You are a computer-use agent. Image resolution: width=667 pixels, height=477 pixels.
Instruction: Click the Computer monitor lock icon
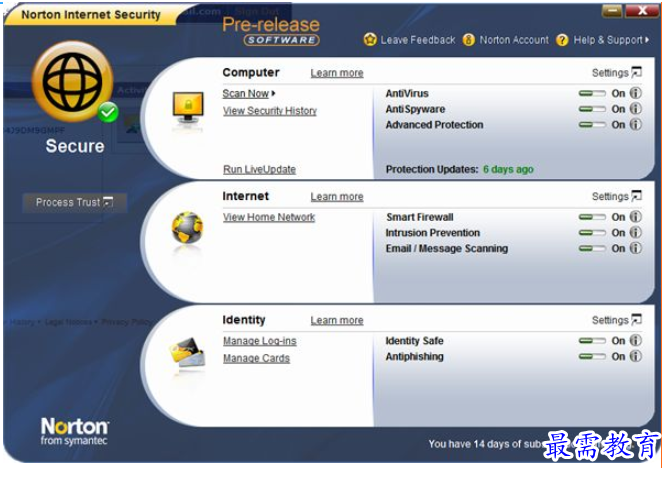(x=188, y=108)
